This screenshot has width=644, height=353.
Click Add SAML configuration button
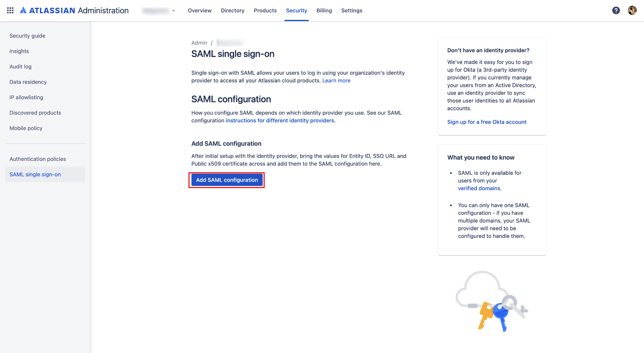pyautogui.click(x=227, y=180)
